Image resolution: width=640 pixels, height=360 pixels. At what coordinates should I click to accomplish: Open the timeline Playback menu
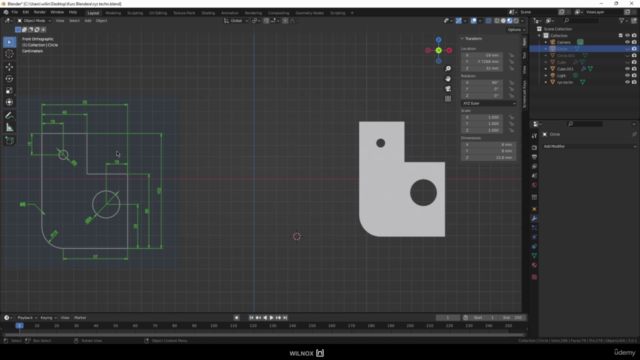[27, 318]
